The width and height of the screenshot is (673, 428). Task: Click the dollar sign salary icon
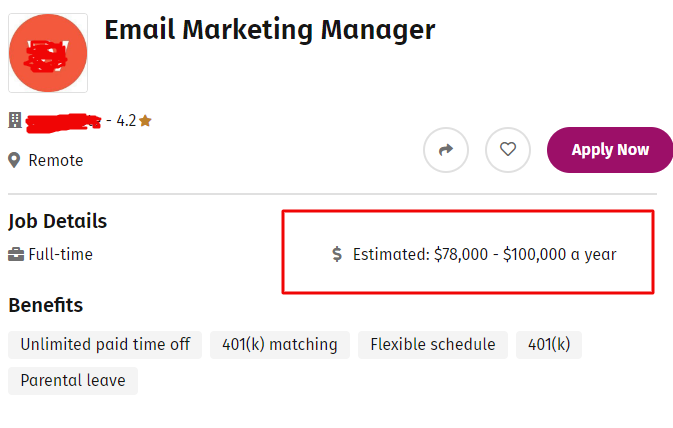pos(338,254)
